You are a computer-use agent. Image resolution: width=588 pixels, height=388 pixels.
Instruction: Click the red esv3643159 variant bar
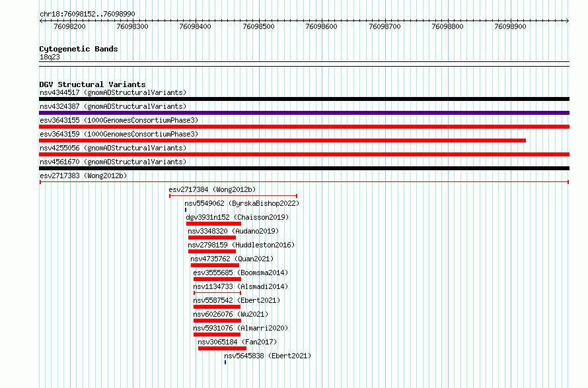coord(282,141)
